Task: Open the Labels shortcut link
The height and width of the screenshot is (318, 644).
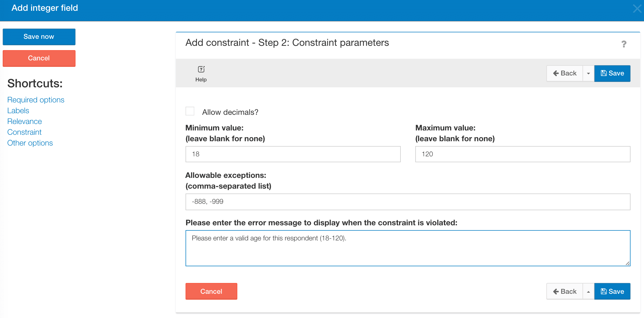Action: (18, 110)
